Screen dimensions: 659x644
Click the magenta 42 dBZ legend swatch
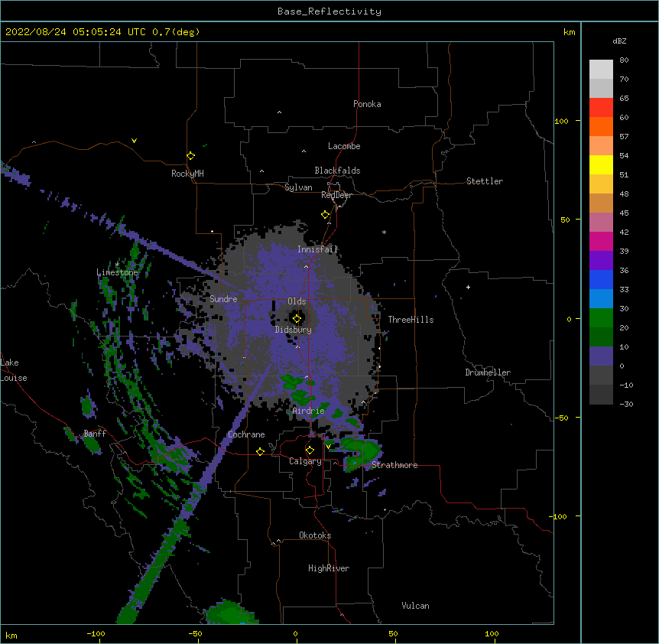[601, 241]
